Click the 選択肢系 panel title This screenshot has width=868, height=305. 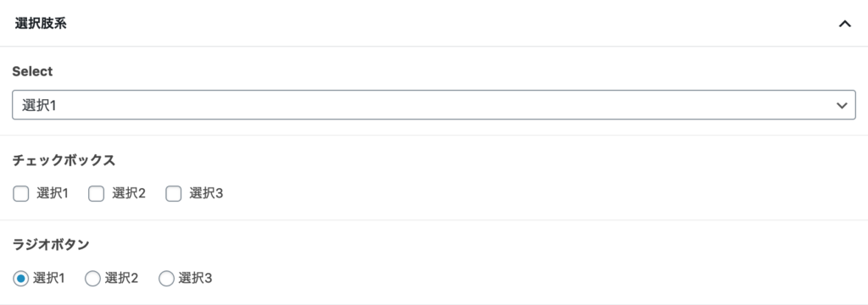pos(41,24)
